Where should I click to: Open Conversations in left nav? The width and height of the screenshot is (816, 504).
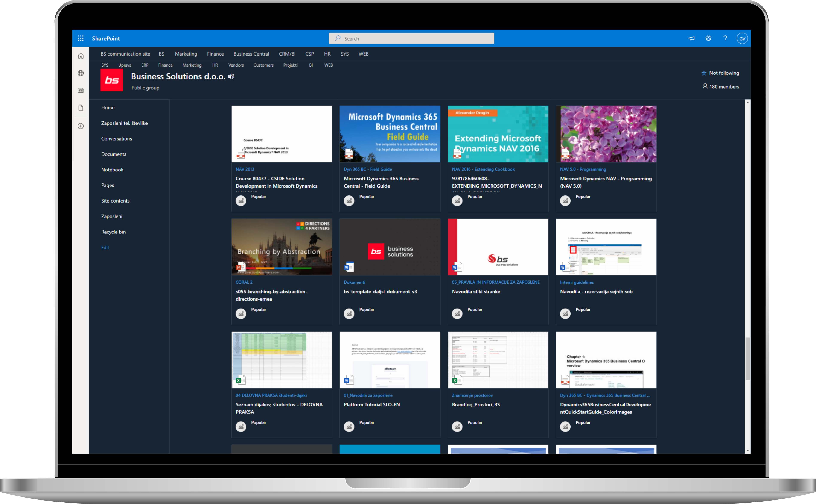(x=116, y=139)
